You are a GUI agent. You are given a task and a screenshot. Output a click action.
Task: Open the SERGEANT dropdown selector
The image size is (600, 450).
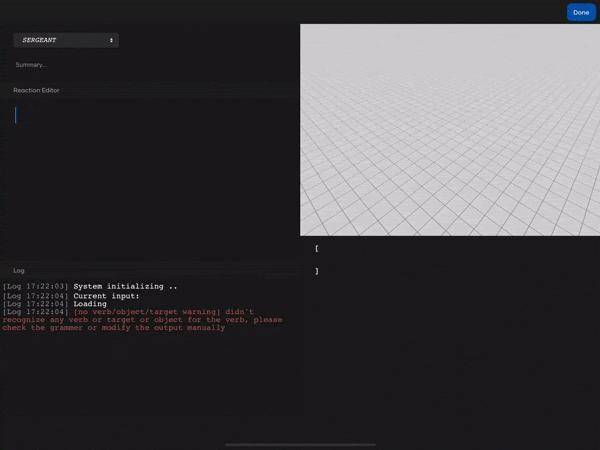click(66, 40)
